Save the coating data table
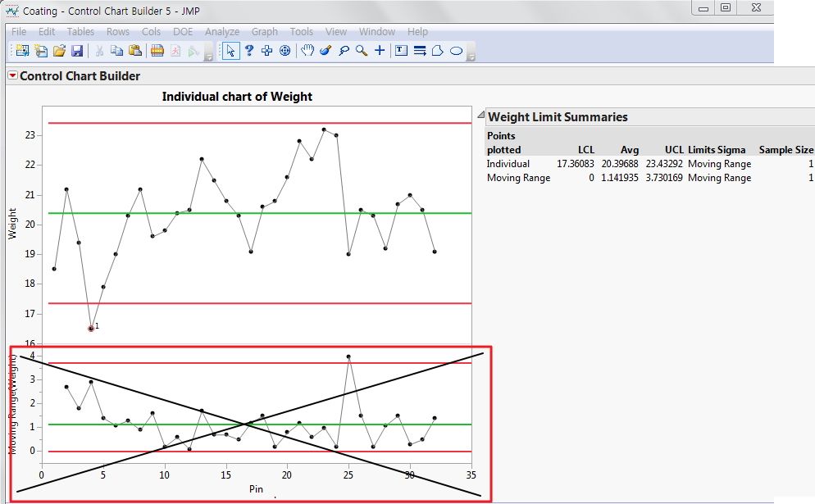 point(78,50)
